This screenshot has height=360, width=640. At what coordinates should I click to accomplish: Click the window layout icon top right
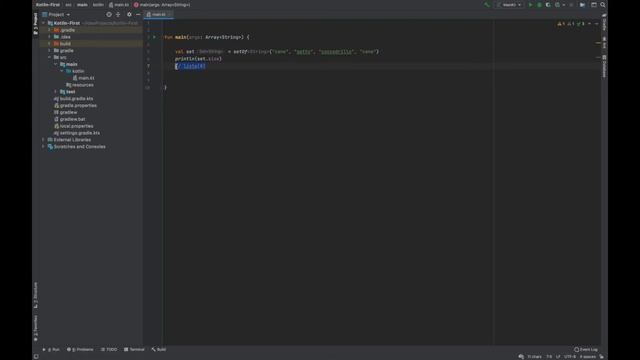pos(594,5)
